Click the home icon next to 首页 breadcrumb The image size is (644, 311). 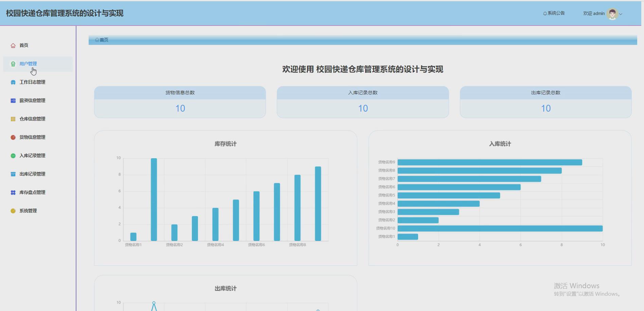click(97, 40)
